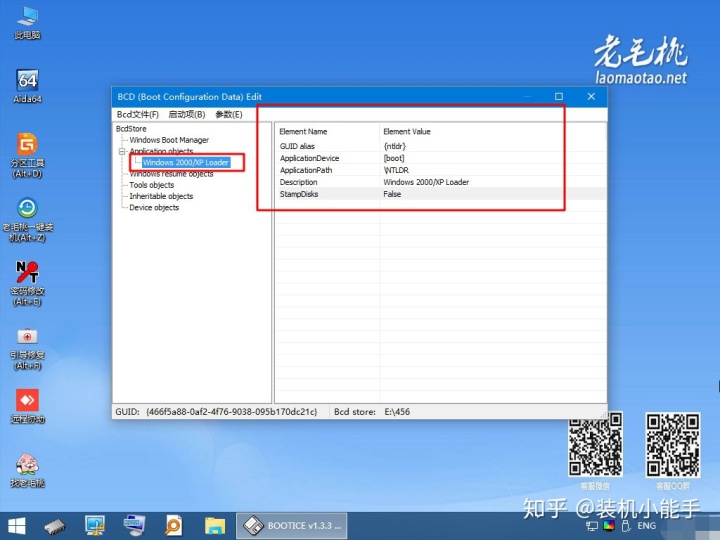This screenshot has height=540, width=720.
Task: Select Windows 2000/XP Loader tree item
Action: pyautogui.click(x=186, y=162)
